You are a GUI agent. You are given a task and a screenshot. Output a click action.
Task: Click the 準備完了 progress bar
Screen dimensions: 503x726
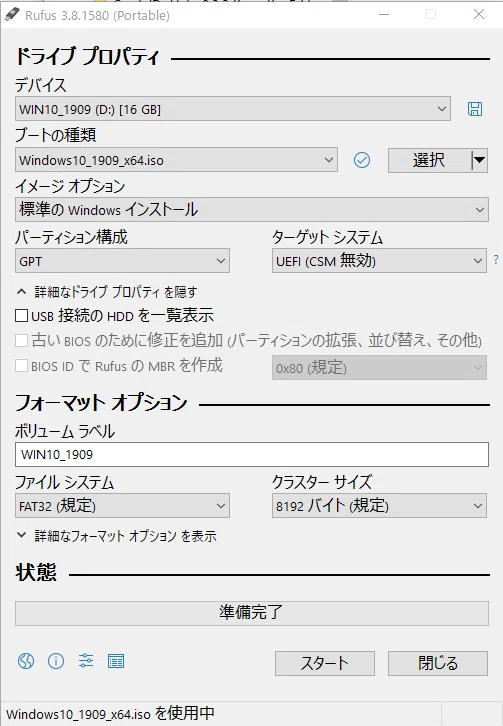[252, 613]
